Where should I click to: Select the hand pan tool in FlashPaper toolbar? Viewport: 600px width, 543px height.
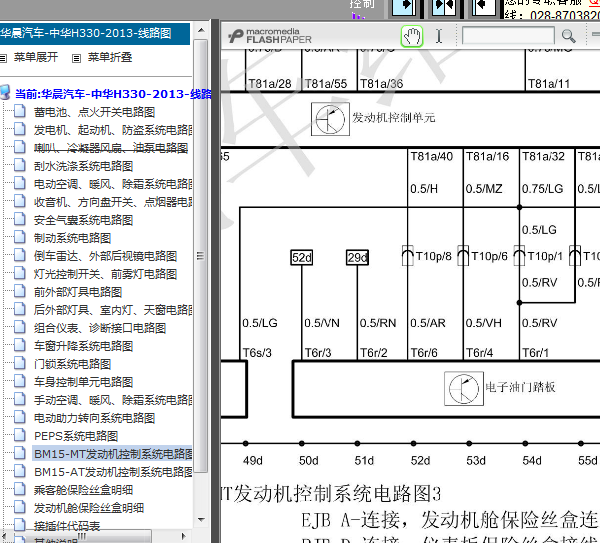pyautogui.click(x=412, y=36)
